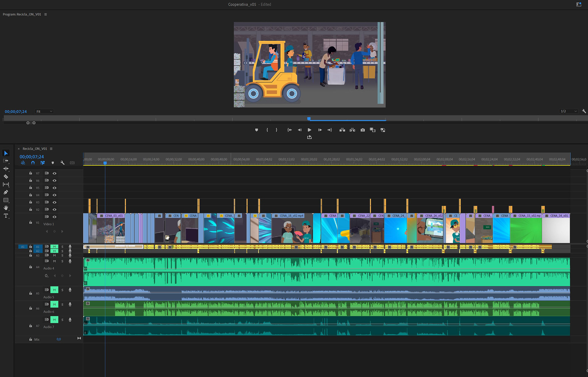This screenshot has width=588, height=377.
Task: Click the Add Marker button in monitor
Action: [257, 130]
